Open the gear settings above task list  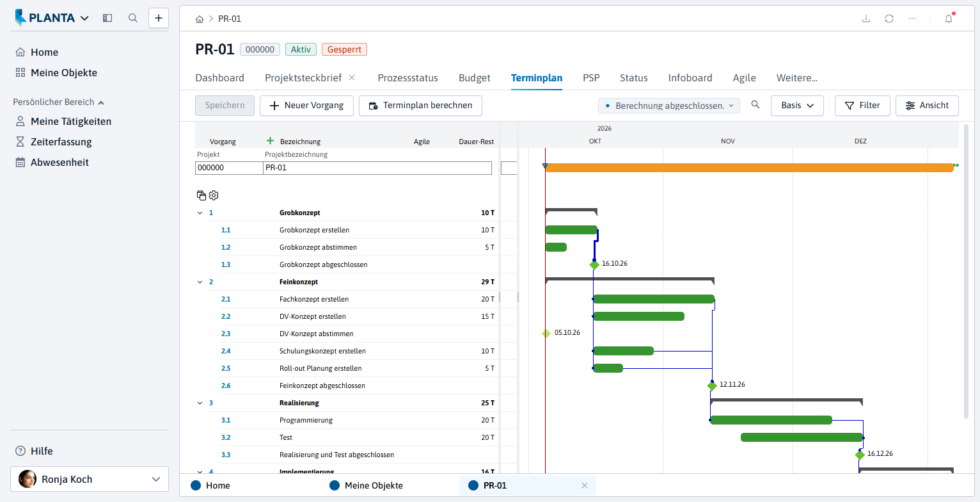click(x=214, y=195)
